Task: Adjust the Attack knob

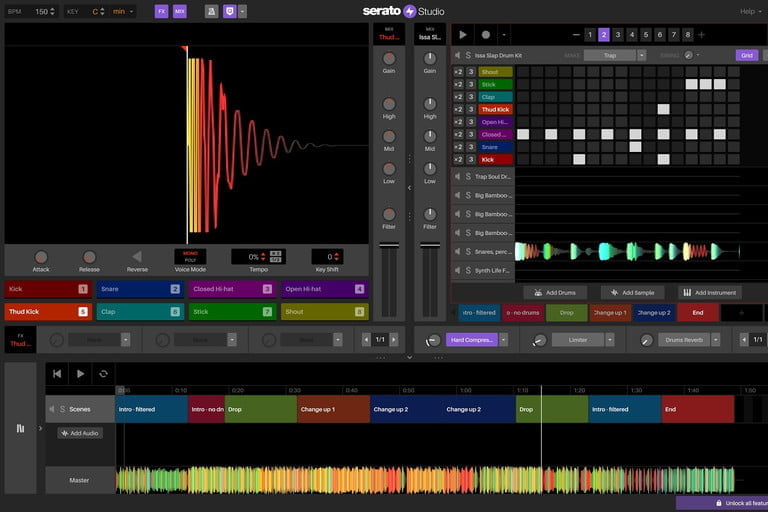Action: [41, 257]
